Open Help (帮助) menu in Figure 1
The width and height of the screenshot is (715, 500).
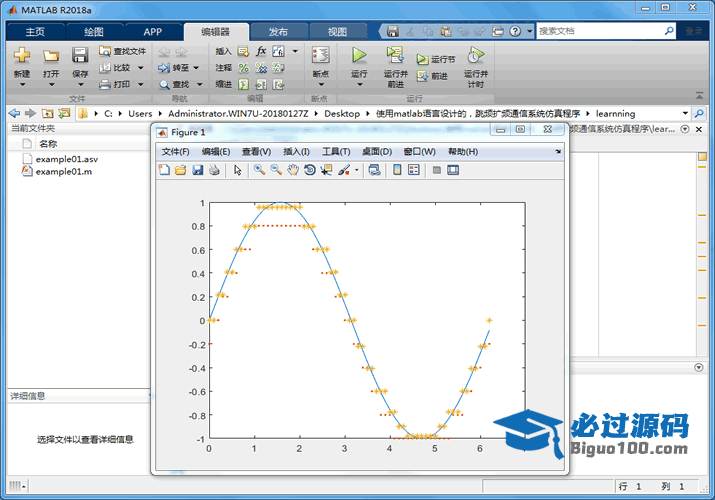pyautogui.click(x=463, y=152)
